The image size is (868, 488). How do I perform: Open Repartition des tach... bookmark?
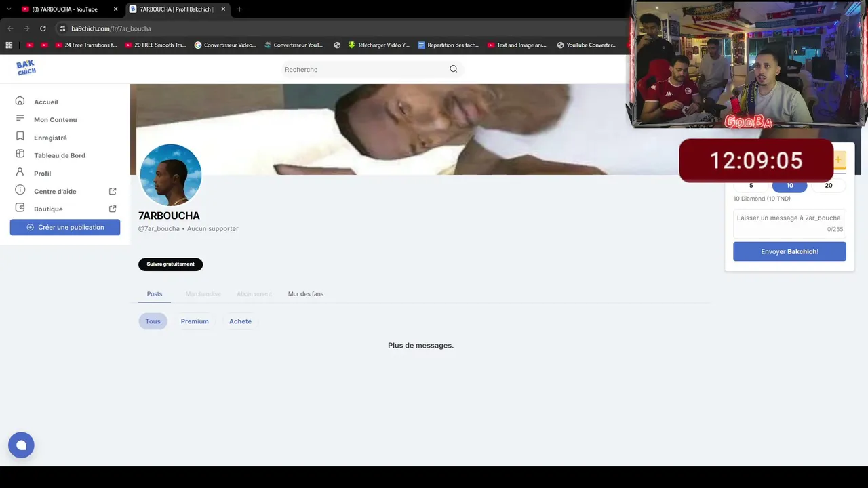click(x=449, y=45)
